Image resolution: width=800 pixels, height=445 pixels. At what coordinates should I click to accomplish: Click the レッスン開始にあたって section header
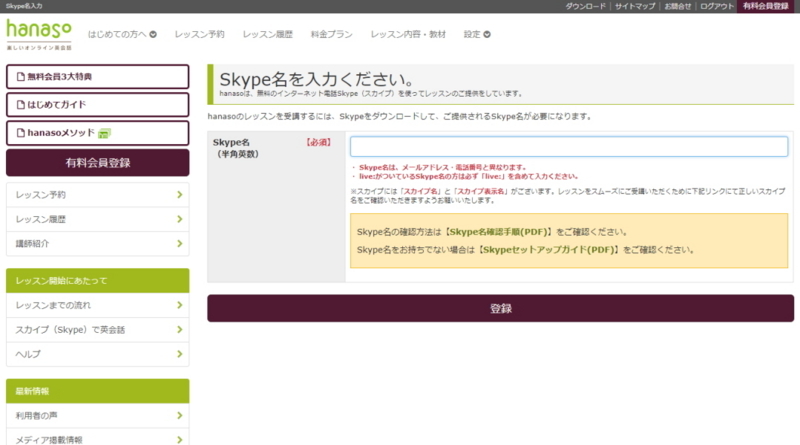coord(97,281)
